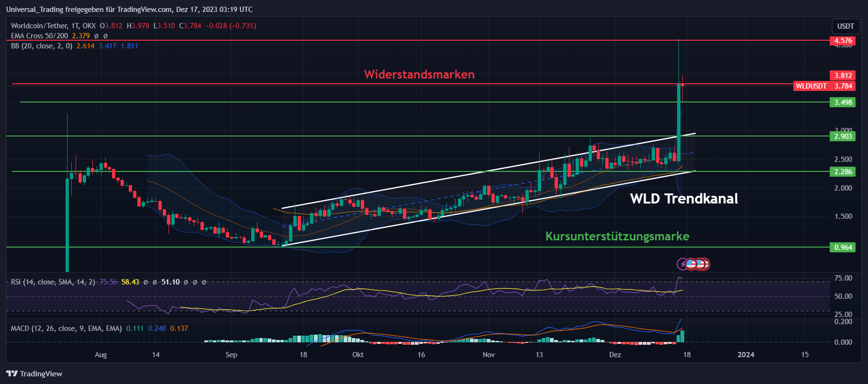Select the WLD Trendkanal text annotation
Screen dimensions: 868x384
[684, 199]
